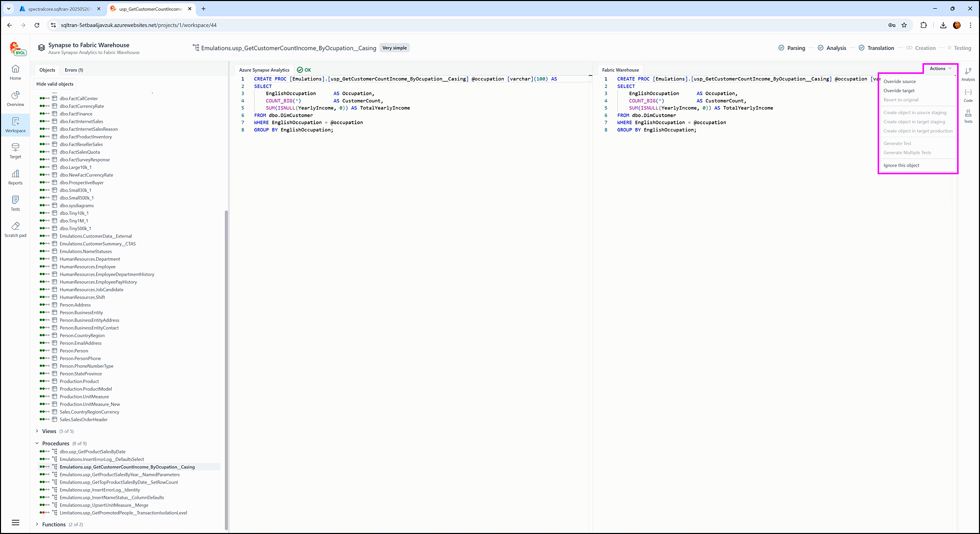Open the Reports sidebar icon
The height and width of the screenshot is (534, 980).
tap(15, 177)
